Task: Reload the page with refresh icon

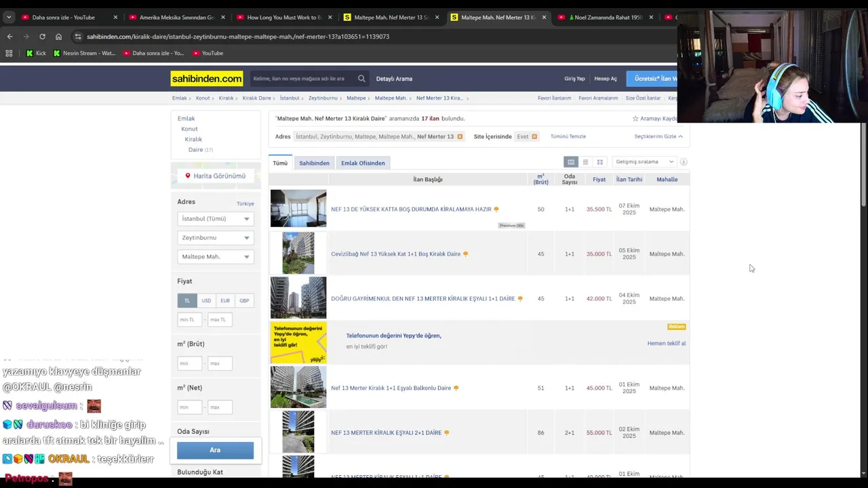Action: click(x=42, y=37)
